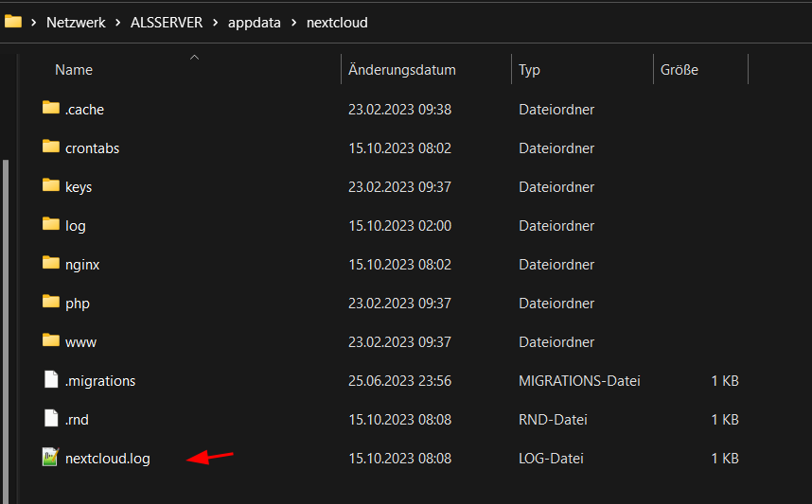Select the nginx folder icon
The height and width of the screenshot is (504, 812).
click(51, 263)
